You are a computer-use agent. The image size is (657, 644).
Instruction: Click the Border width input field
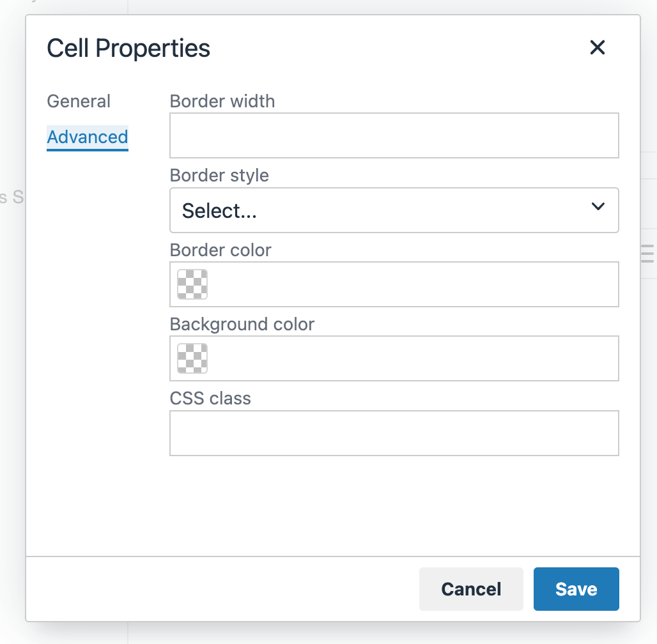pos(394,135)
